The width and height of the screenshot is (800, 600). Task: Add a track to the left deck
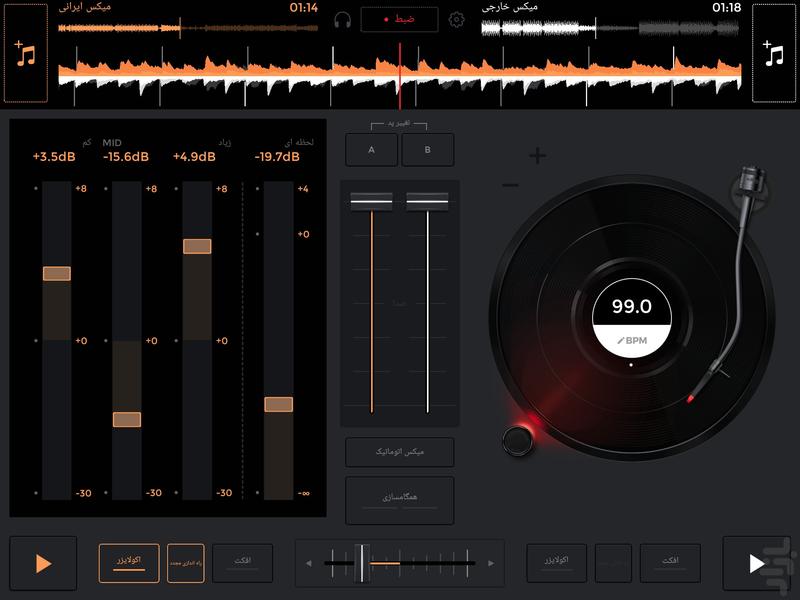pyautogui.click(x=26, y=53)
